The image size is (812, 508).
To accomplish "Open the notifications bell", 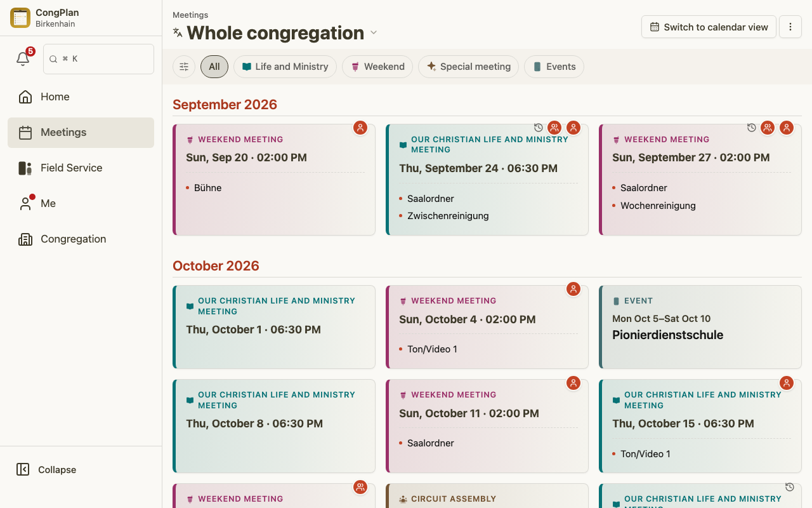I will pos(23,58).
